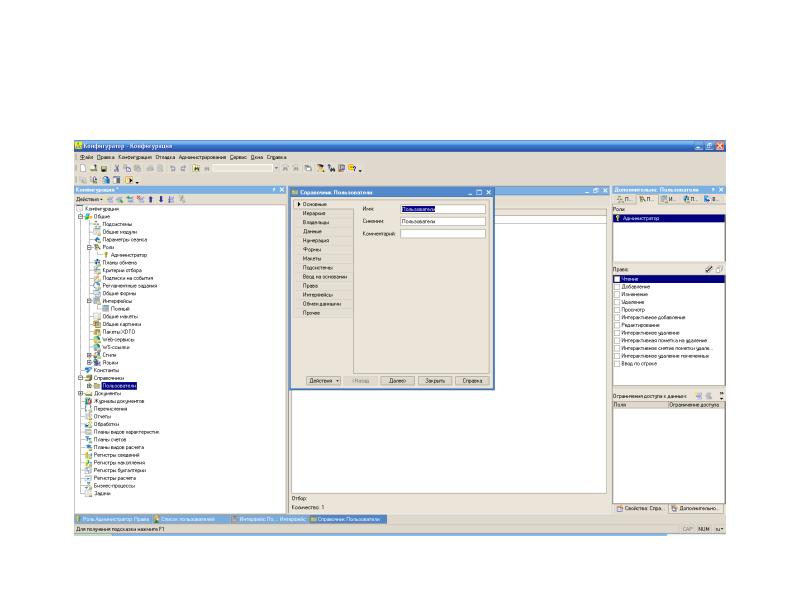Click the check all rights icon
This screenshot has height=600, width=800.
point(709,269)
